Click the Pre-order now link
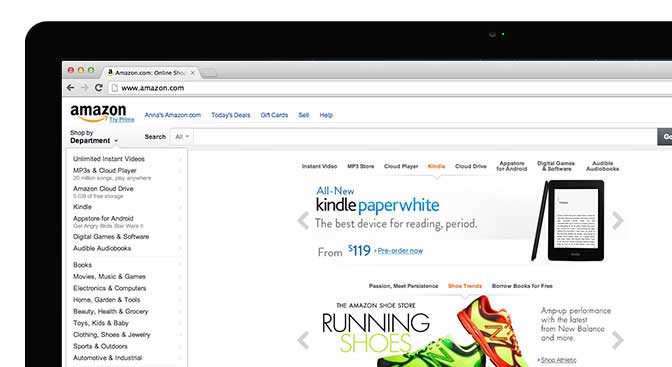 400,251
